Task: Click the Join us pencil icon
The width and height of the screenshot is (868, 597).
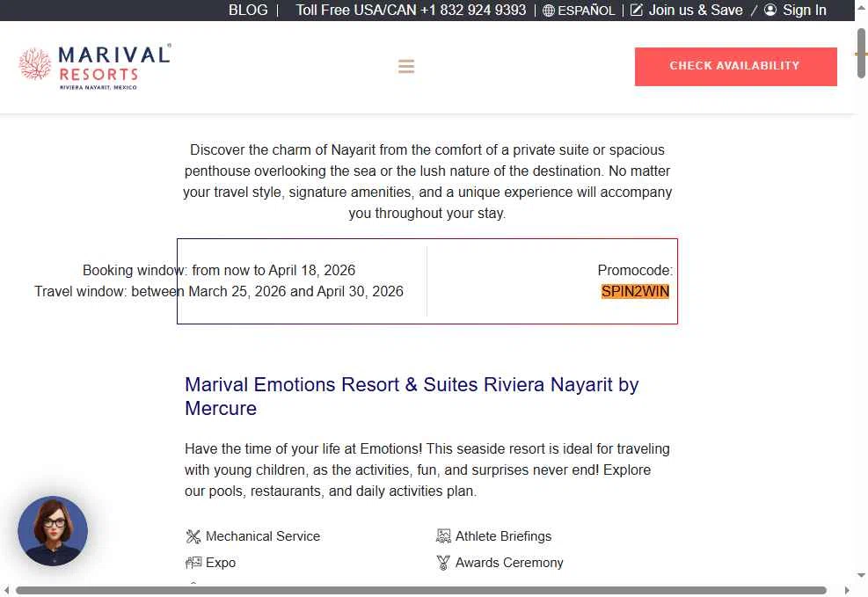Action: point(637,10)
